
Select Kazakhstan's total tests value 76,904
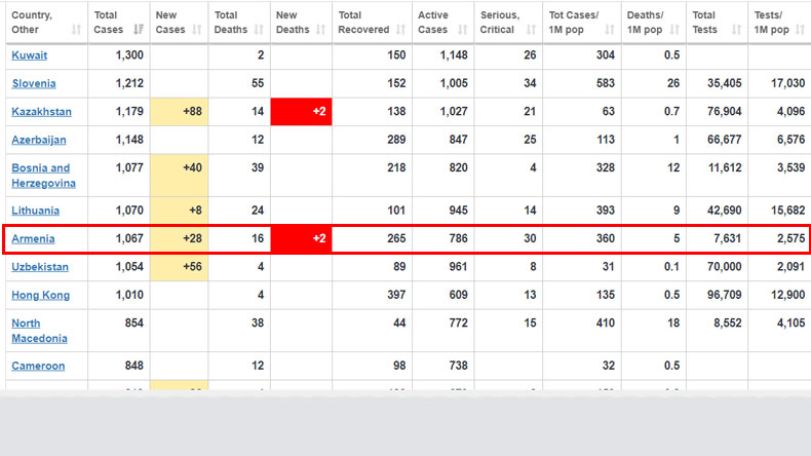[724, 111]
